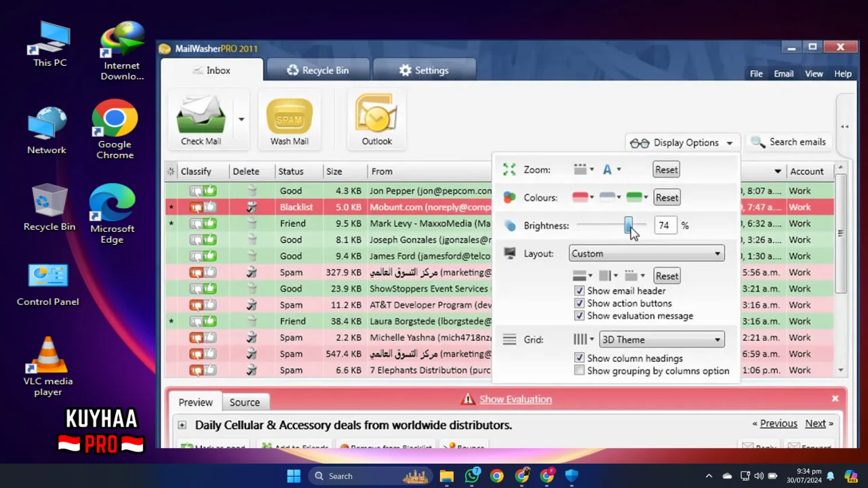
Task: Open Windows Start menu
Action: (x=294, y=476)
